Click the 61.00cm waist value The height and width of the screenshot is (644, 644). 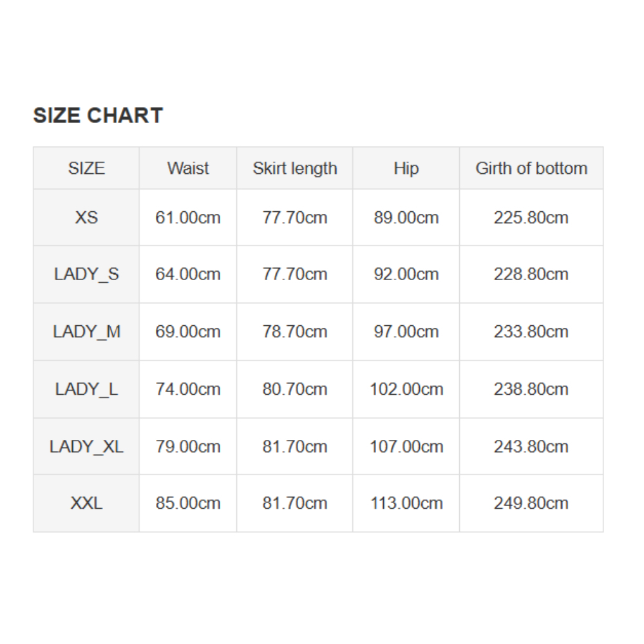[188, 218]
